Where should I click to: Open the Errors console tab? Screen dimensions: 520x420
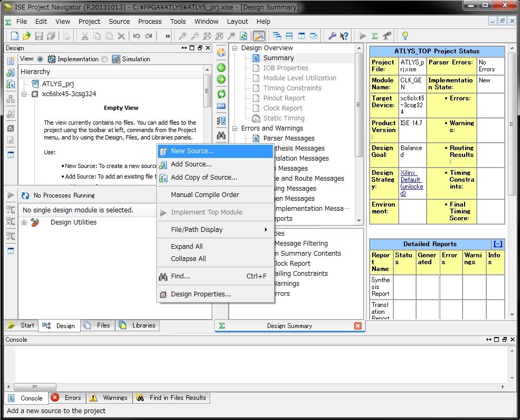tap(67, 398)
